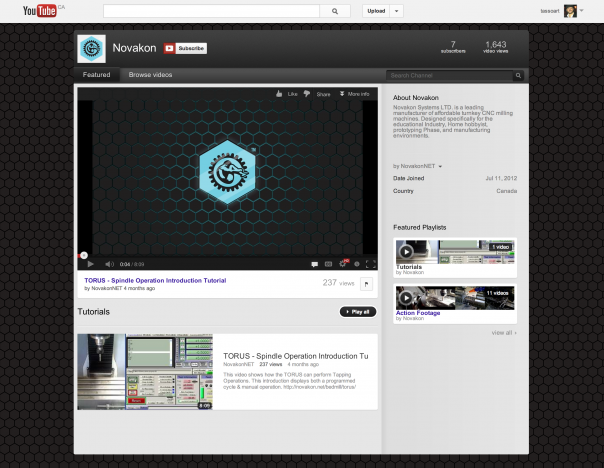
Task: Click the 7 subscribers count
Action: click(453, 47)
